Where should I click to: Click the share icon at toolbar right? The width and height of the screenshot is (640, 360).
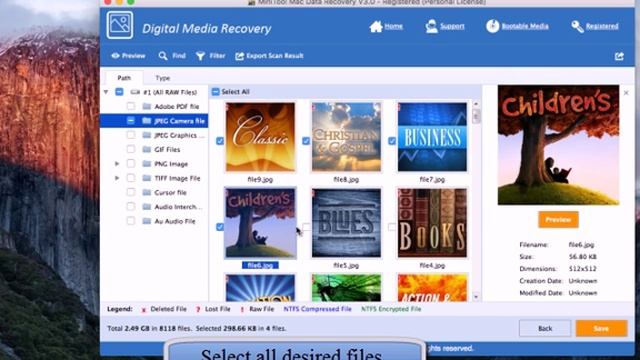point(619,56)
